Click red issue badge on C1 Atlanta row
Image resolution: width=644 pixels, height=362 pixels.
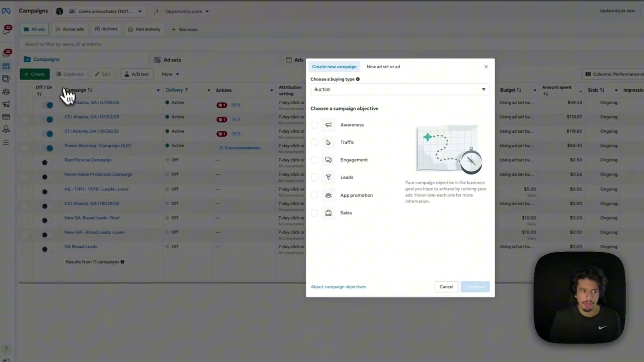[x=222, y=134]
